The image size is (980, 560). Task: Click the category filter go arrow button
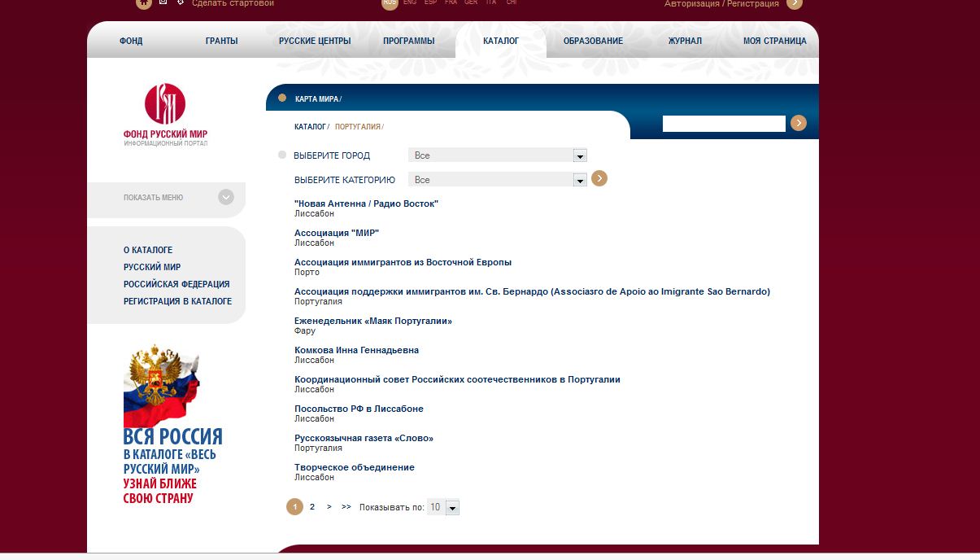point(599,178)
